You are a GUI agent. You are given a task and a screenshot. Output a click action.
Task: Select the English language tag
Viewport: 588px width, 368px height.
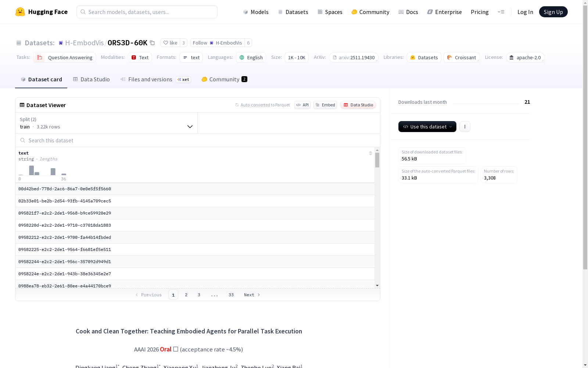click(x=251, y=57)
